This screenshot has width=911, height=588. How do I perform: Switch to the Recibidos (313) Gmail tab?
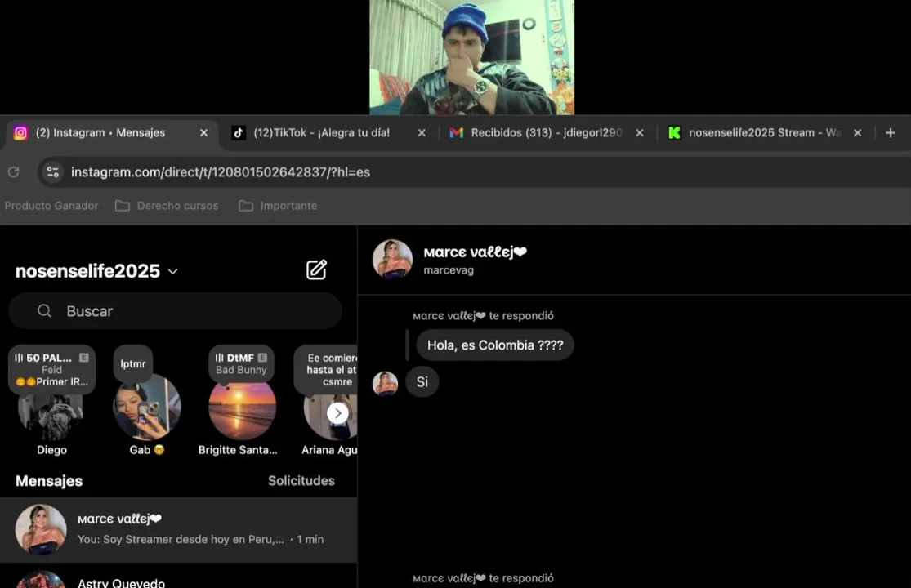(x=547, y=133)
